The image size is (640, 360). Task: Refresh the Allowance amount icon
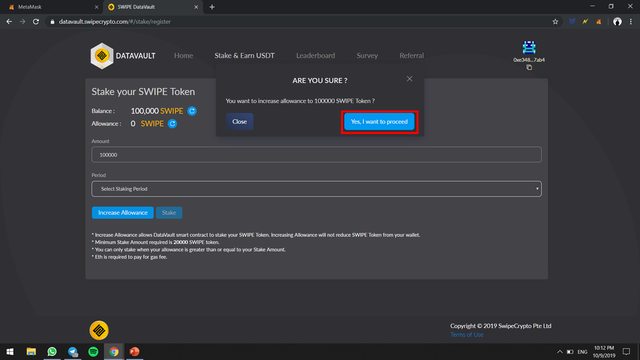(x=172, y=124)
